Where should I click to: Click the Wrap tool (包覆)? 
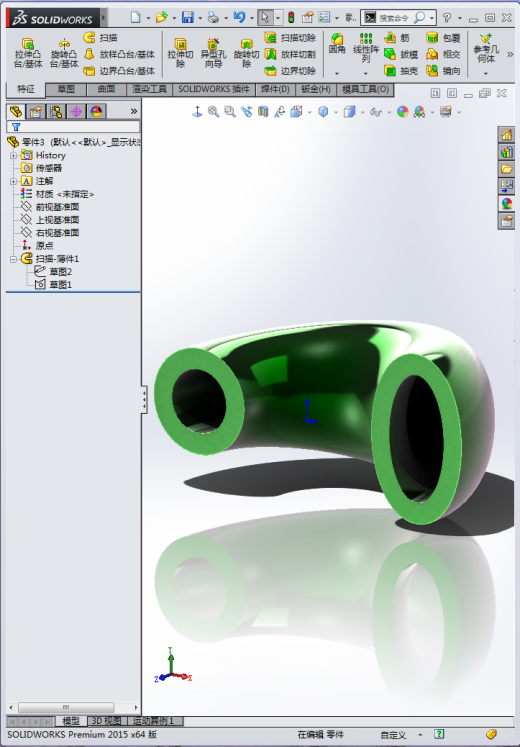443,38
